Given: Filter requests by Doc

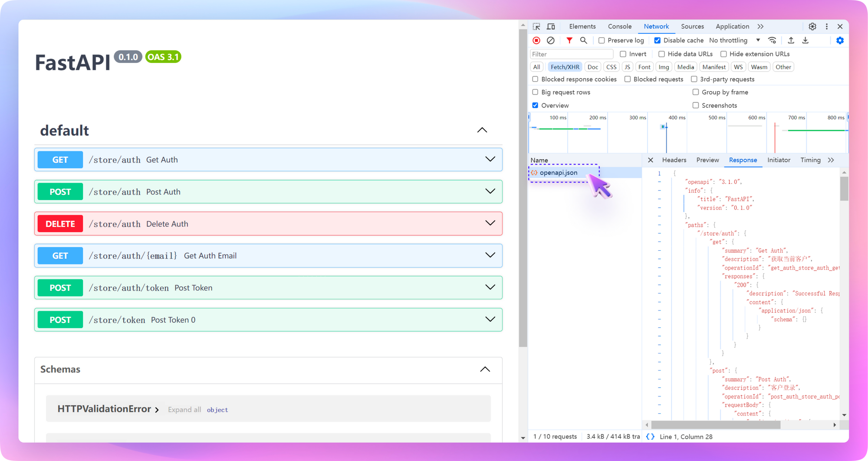Looking at the screenshot, I should 593,67.
